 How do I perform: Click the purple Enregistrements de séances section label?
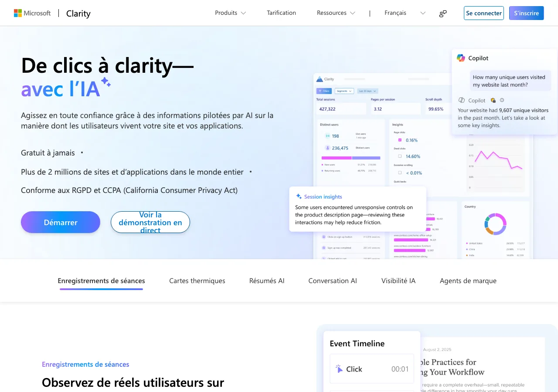[x=85, y=365]
